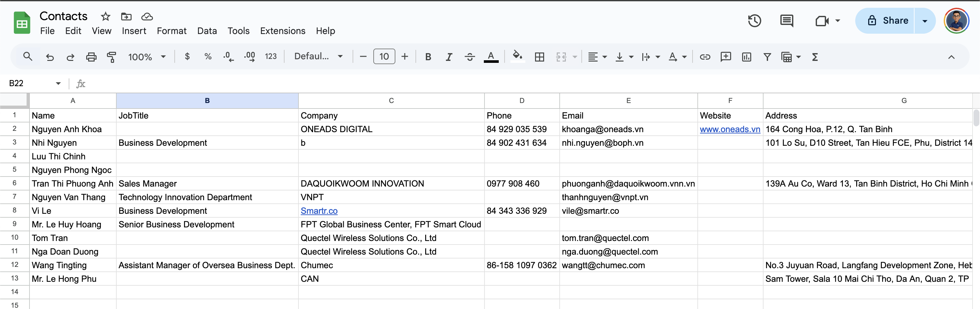The height and width of the screenshot is (309, 980).
Task: Open the www.oneads.vn link
Action: [x=730, y=129]
